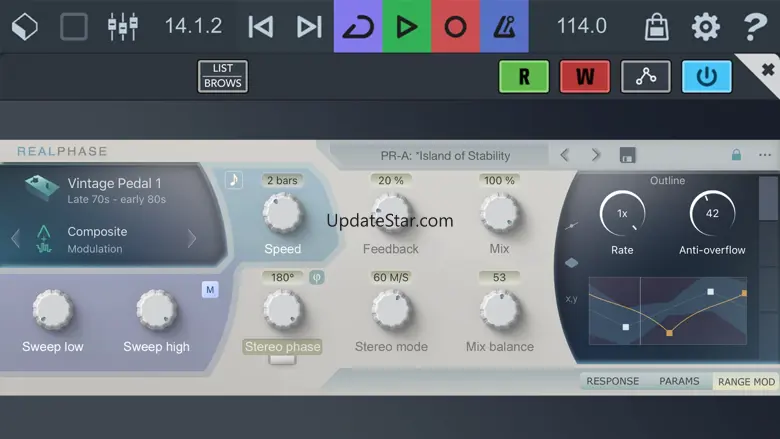Start playback with the play button
The image size is (780, 439).
pos(406,26)
